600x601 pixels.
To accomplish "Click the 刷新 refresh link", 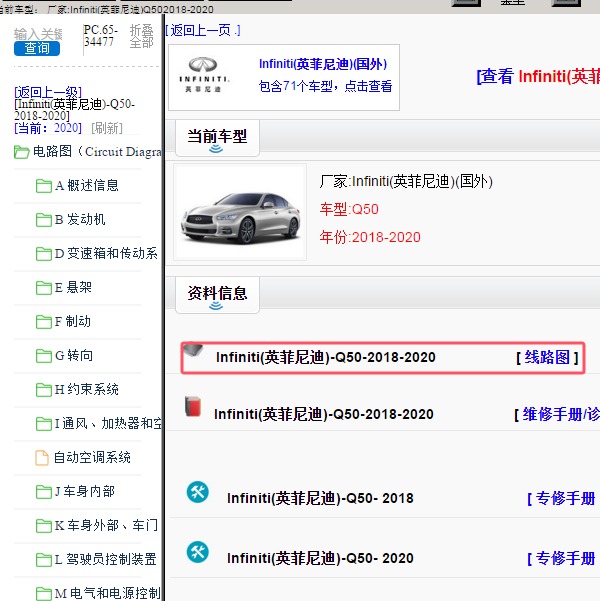I will click(107, 128).
